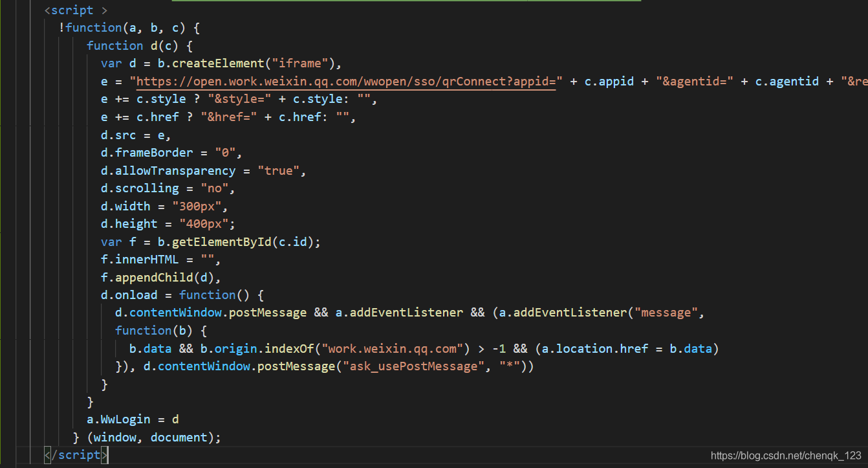This screenshot has height=468, width=868.
Task: Click the "no" string value
Action: coord(215,188)
